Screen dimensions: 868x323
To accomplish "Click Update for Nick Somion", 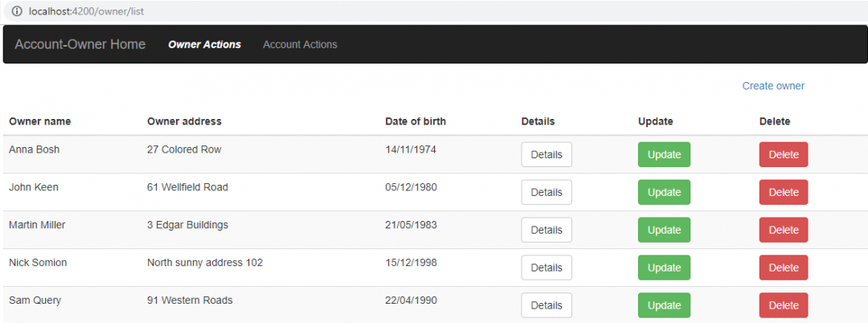I will (665, 267).
